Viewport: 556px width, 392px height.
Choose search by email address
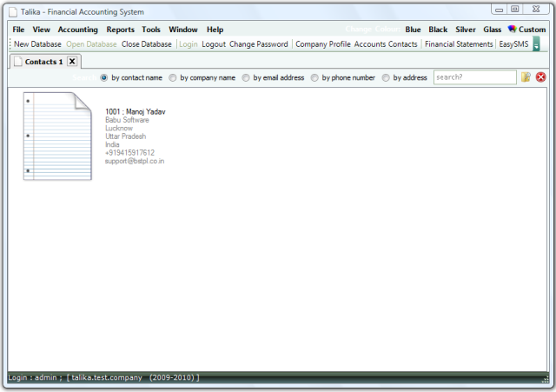pyautogui.click(x=246, y=77)
